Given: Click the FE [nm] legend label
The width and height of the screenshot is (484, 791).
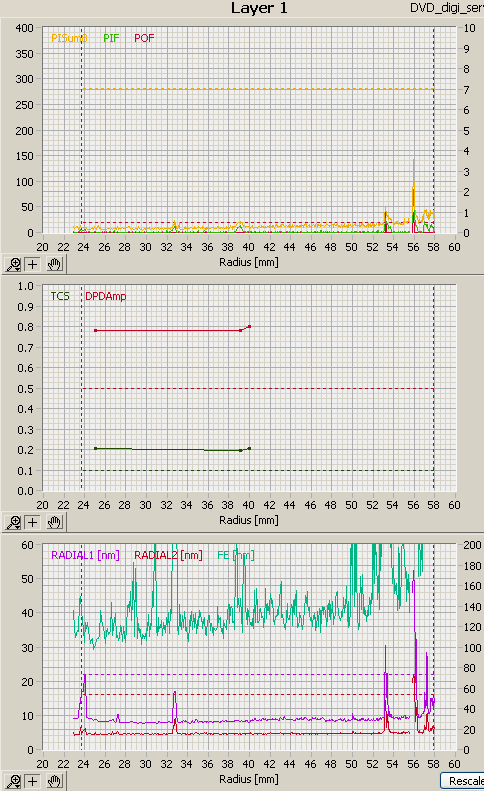Looking at the screenshot, I should click(x=236, y=555).
